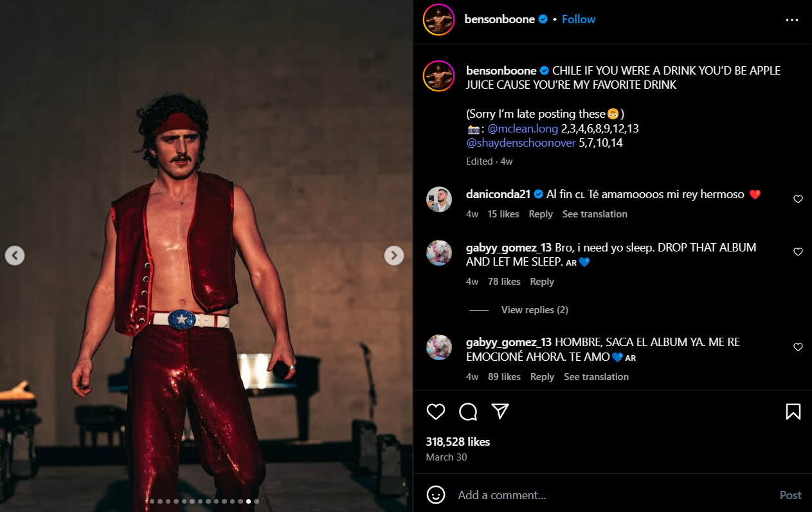Follow the bensonboone account
This screenshot has height=512, width=812.
click(579, 19)
